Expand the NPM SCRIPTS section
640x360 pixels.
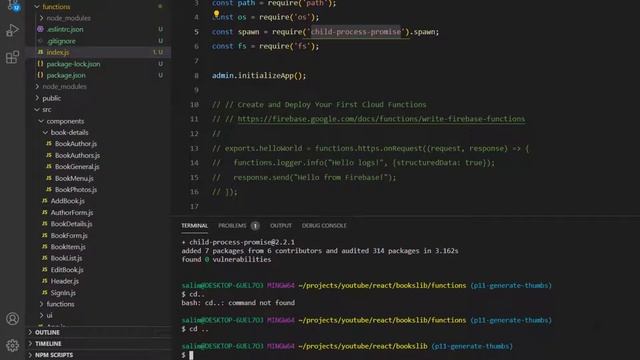[x=54, y=355]
